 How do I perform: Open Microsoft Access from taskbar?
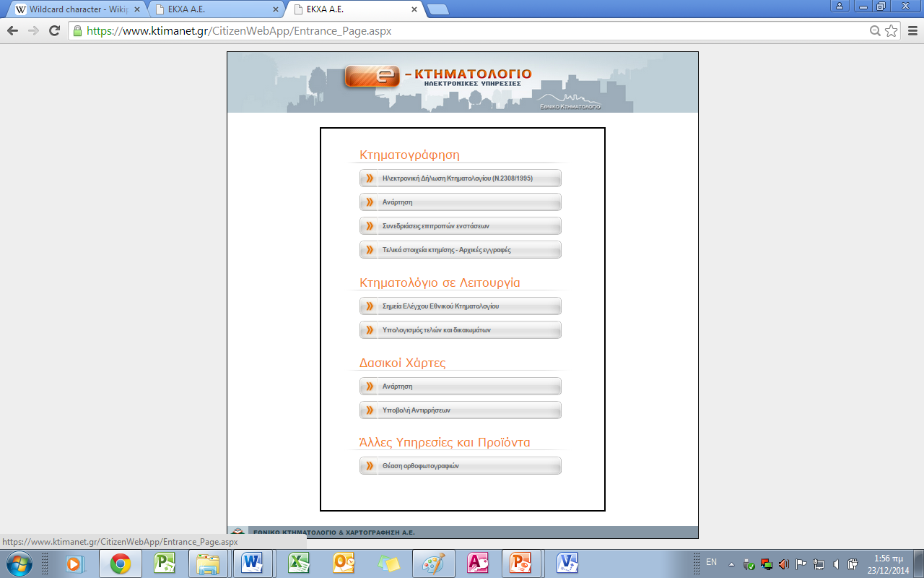478,563
